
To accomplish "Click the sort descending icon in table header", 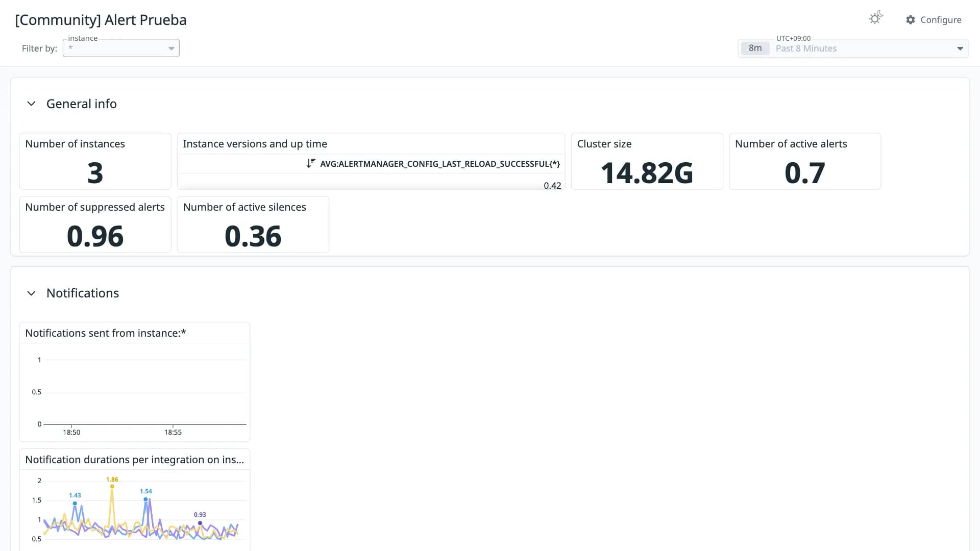I will pyautogui.click(x=311, y=163).
